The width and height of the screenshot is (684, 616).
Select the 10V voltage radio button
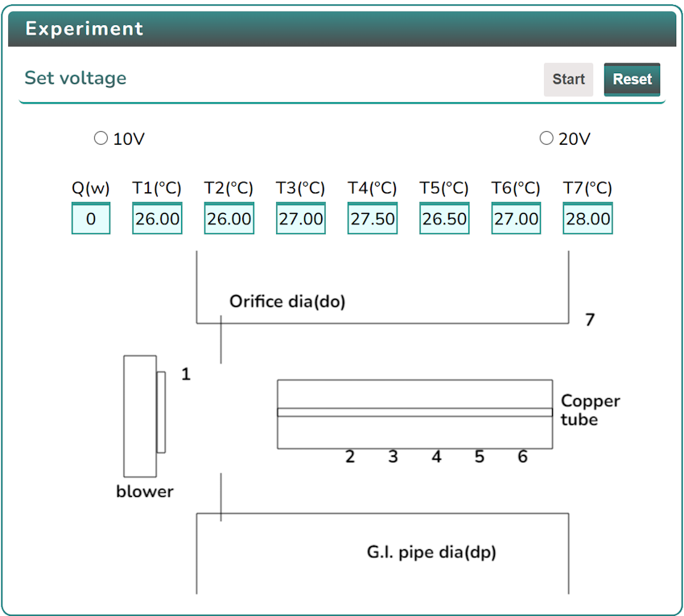pyautogui.click(x=101, y=138)
